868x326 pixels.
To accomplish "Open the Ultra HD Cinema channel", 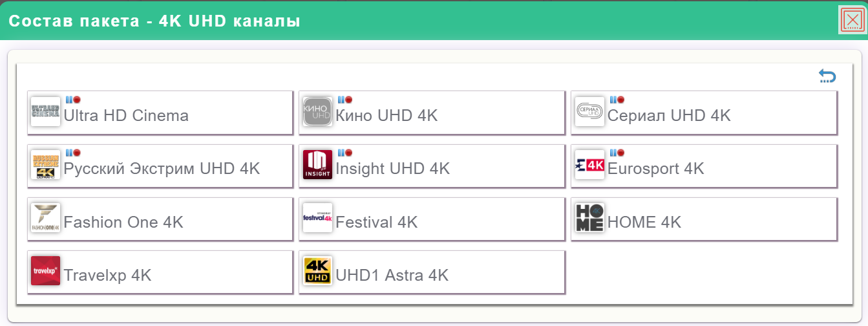I will coord(126,116).
